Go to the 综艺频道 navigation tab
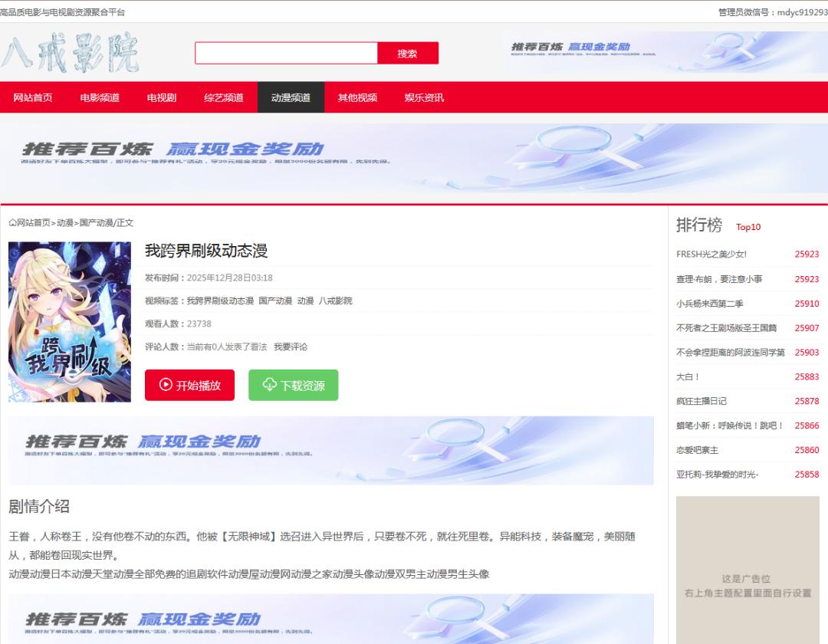Screen dimensions: 828x644 (224, 97)
